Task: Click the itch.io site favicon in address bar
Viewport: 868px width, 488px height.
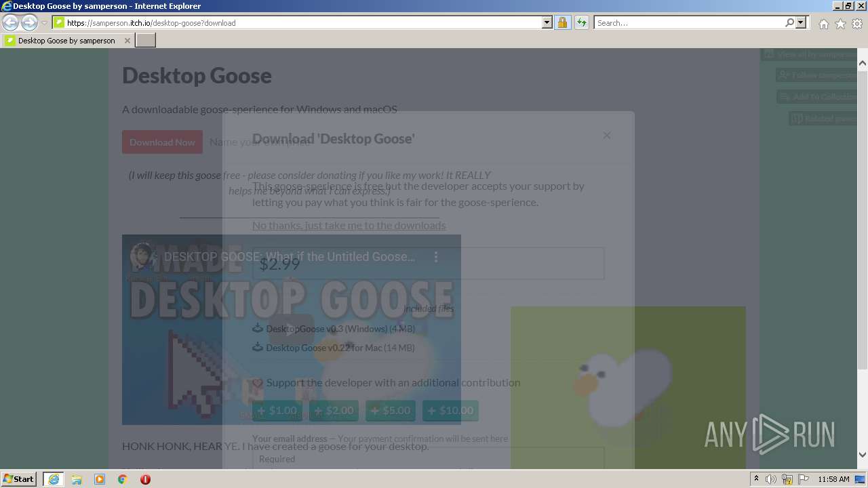Action: point(59,22)
